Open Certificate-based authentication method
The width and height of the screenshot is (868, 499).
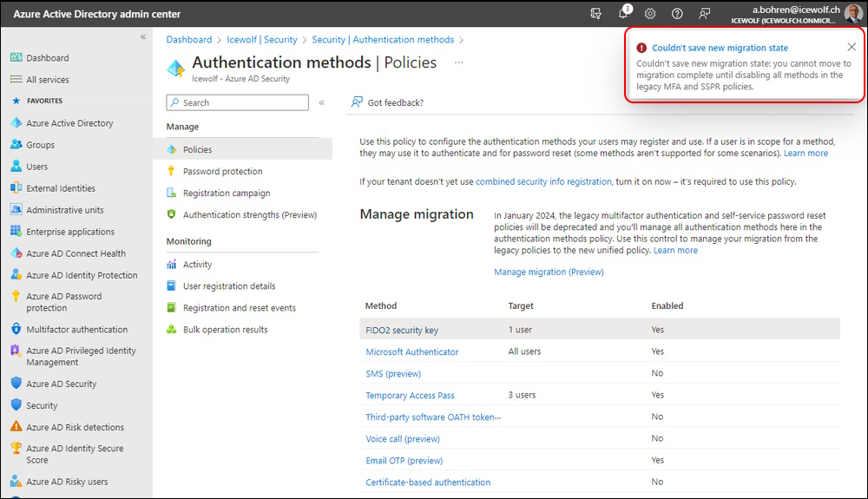click(428, 482)
